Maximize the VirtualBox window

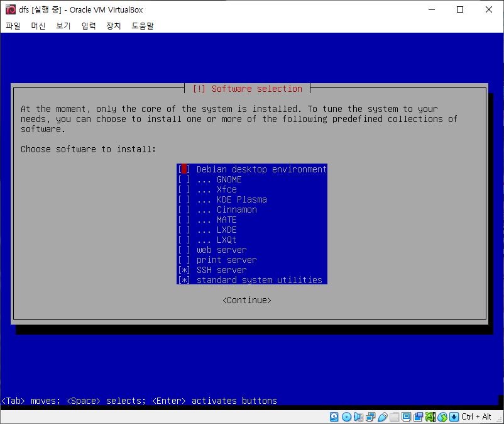pyautogui.click(x=460, y=9)
